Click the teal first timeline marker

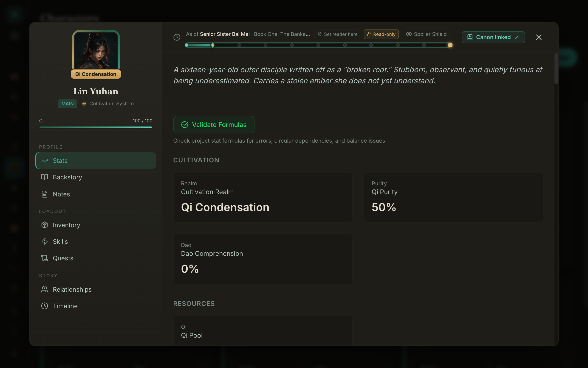(x=187, y=45)
